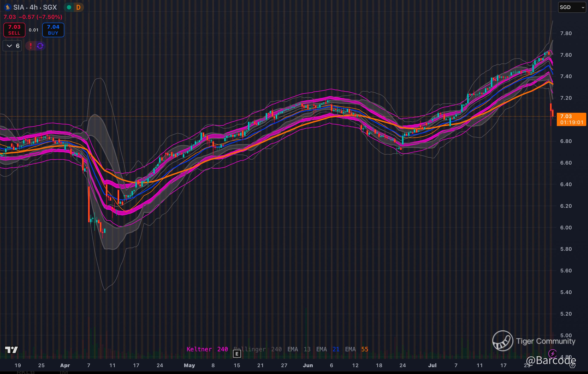Click the orange D delayed data badge
The image size is (588, 374).
point(78,7)
